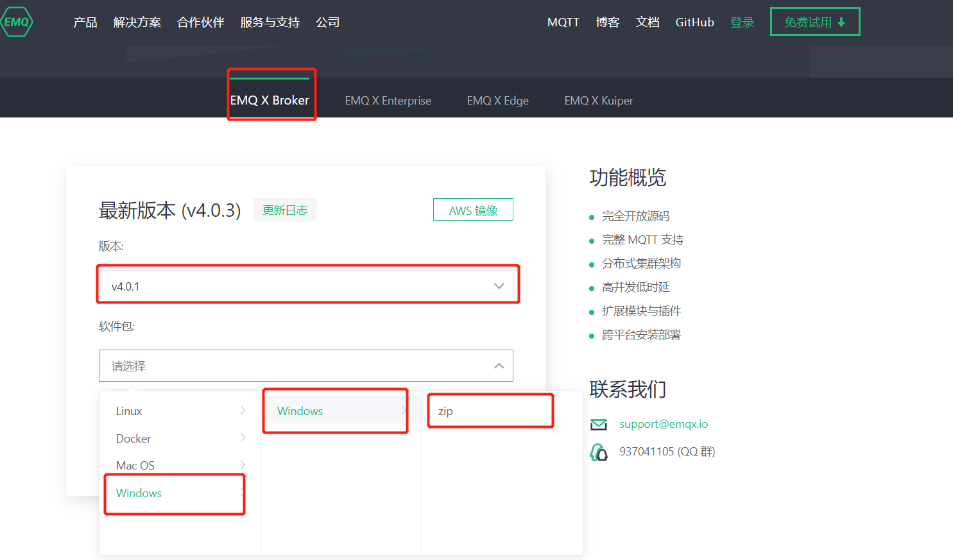Screen dimensions: 953x560
Task: Switch to EMQ X Enterprise tab
Action: (x=388, y=101)
